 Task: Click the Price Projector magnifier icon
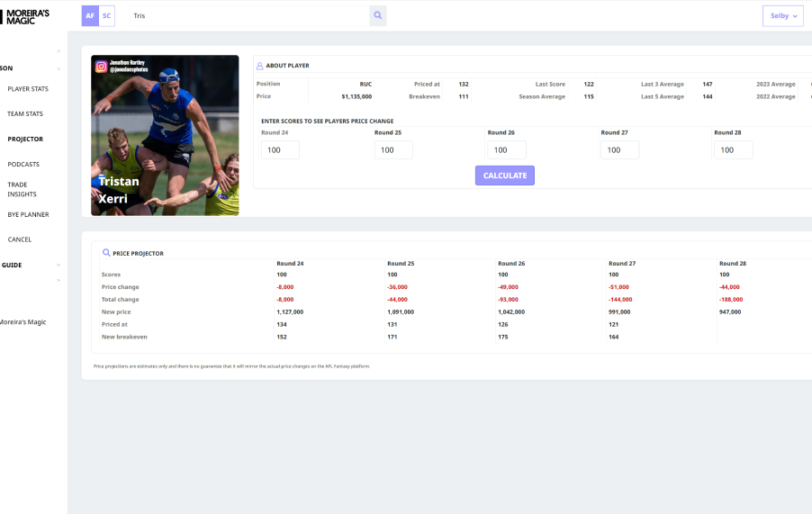[106, 254]
